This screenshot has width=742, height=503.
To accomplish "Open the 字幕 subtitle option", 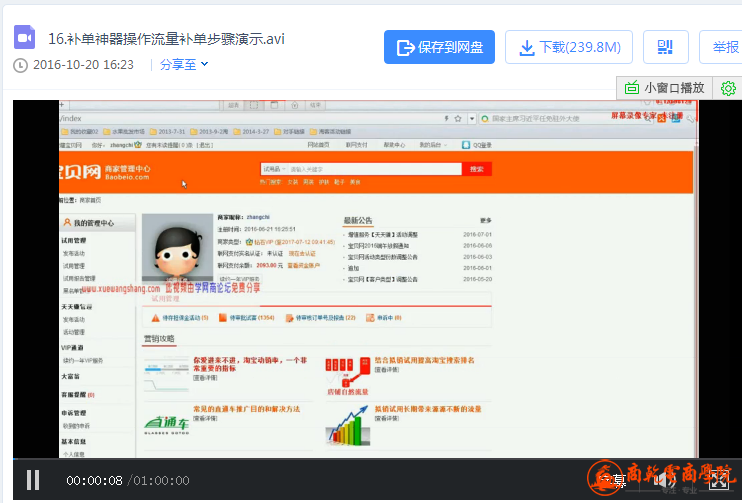I will pos(613,481).
